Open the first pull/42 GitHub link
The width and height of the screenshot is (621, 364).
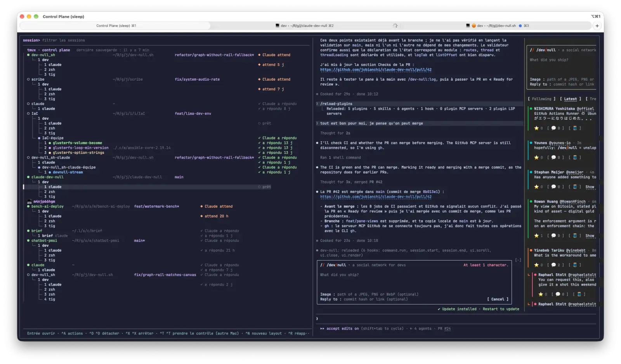pos(376,70)
